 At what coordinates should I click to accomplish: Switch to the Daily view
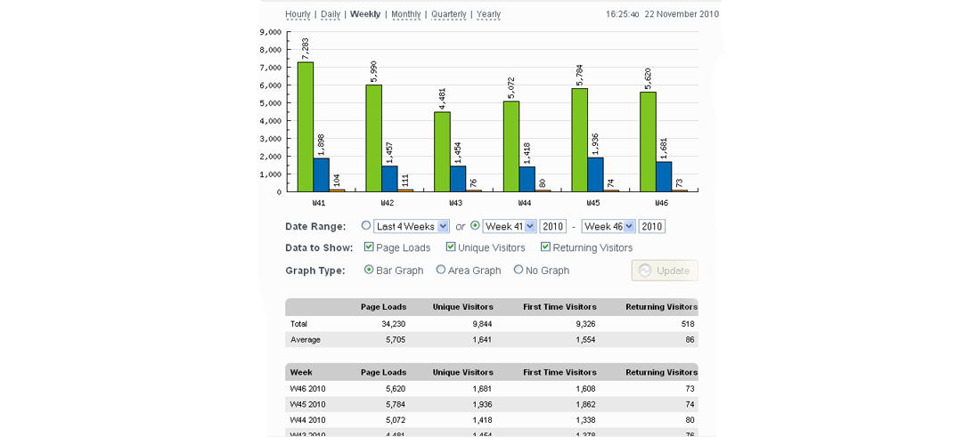pyautogui.click(x=331, y=14)
